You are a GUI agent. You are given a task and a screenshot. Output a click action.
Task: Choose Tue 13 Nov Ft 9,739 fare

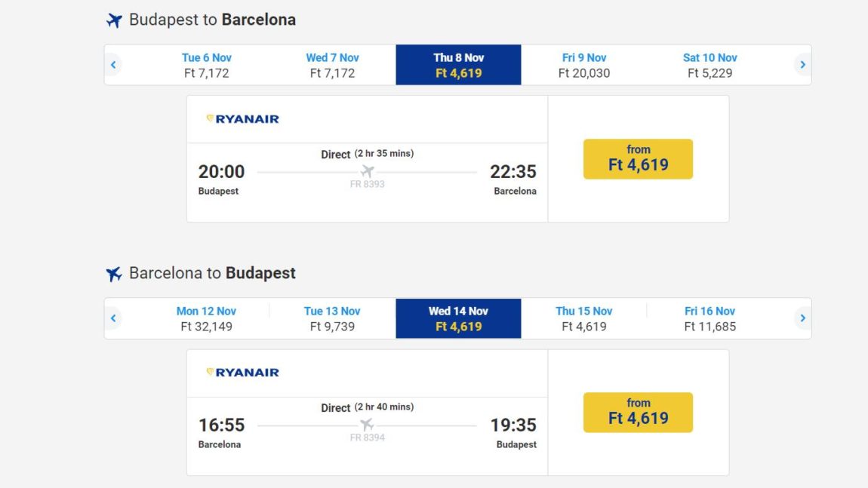coord(332,318)
